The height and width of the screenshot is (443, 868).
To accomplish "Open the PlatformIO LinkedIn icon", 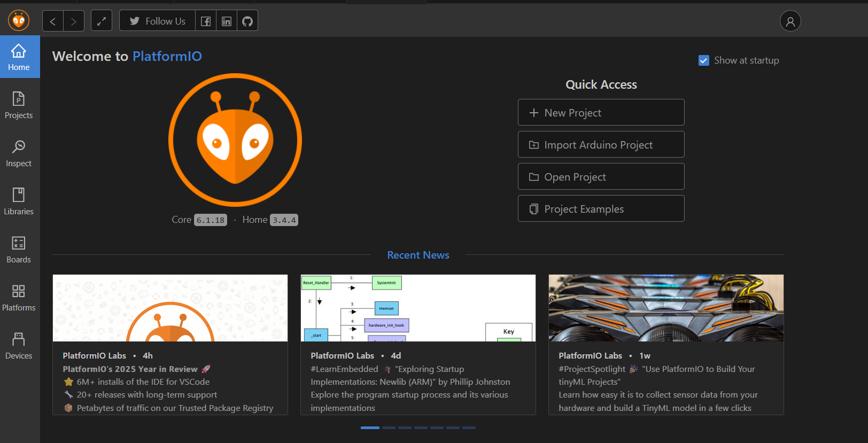I will [x=227, y=21].
